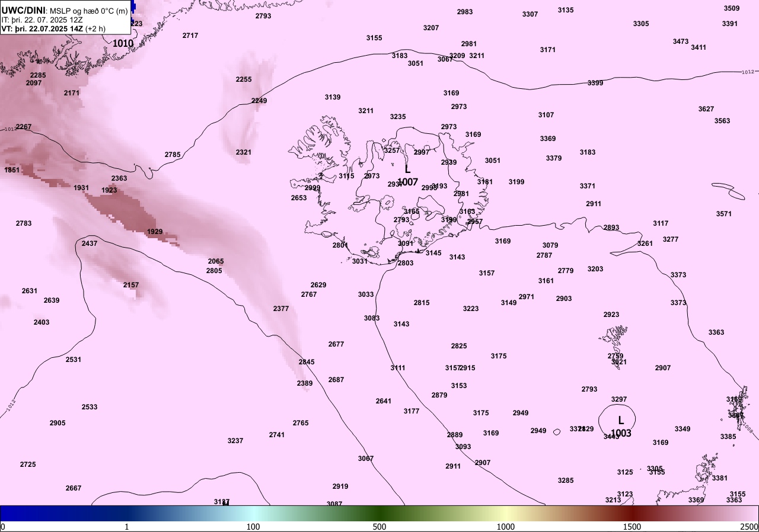Click the colorbar tick labeled 1000
This screenshot has width=759, height=532.
506,527
